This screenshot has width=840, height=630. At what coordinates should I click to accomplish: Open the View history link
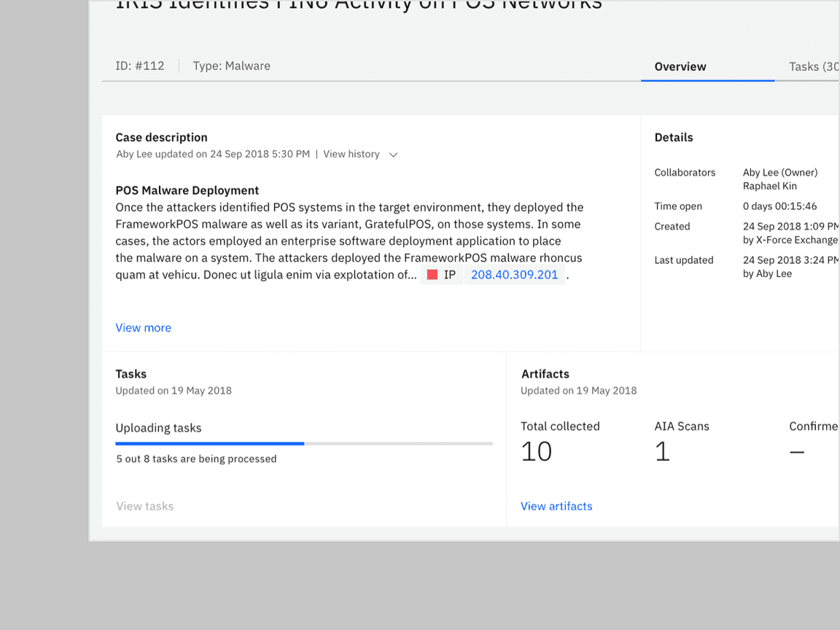coord(351,154)
